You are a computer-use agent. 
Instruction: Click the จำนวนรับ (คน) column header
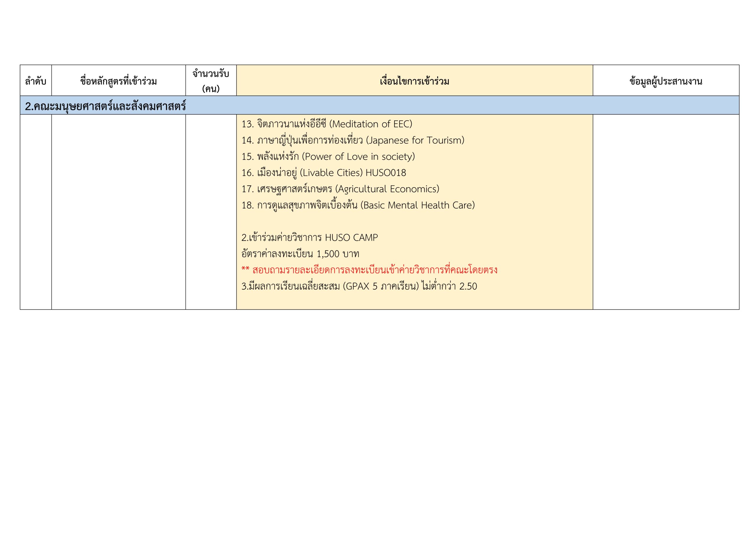[x=211, y=81]
